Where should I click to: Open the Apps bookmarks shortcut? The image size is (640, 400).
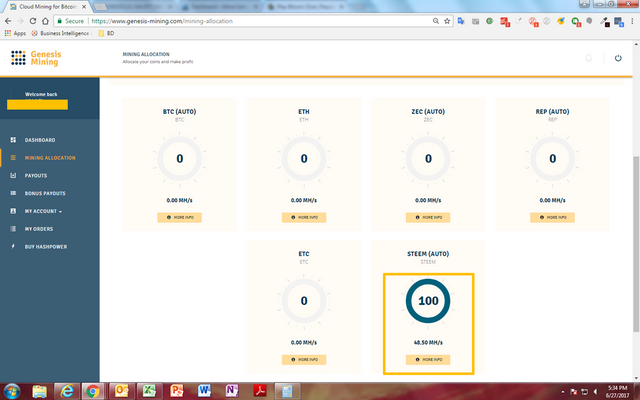pyautogui.click(x=15, y=33)
